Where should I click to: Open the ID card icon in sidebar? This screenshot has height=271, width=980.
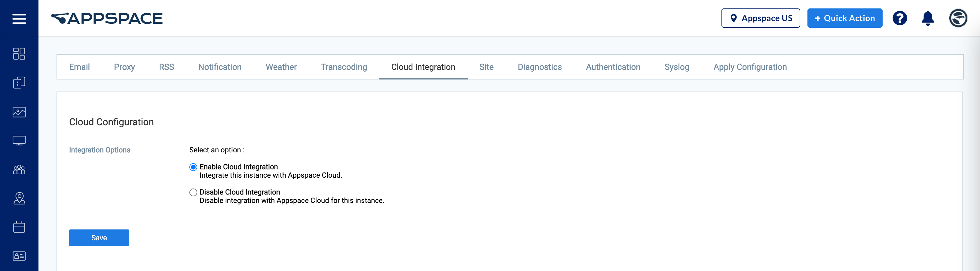click(x=19, y=256)
